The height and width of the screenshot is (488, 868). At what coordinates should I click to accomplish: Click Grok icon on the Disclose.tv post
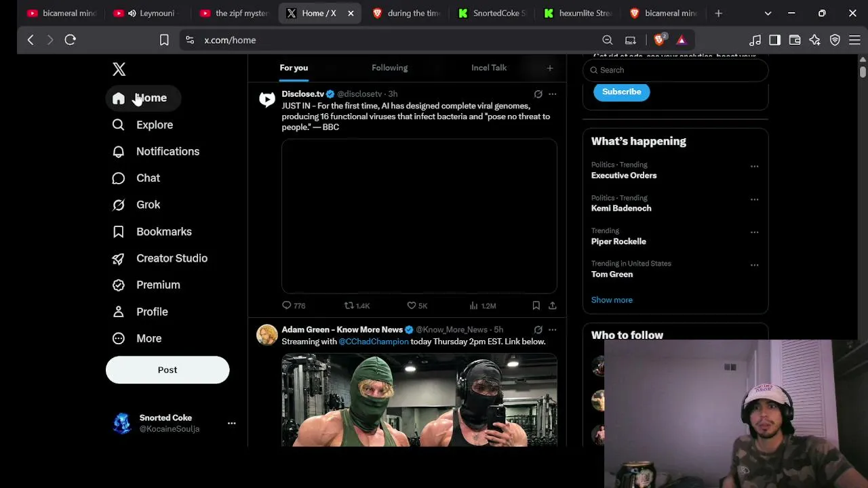click(538, 94)
